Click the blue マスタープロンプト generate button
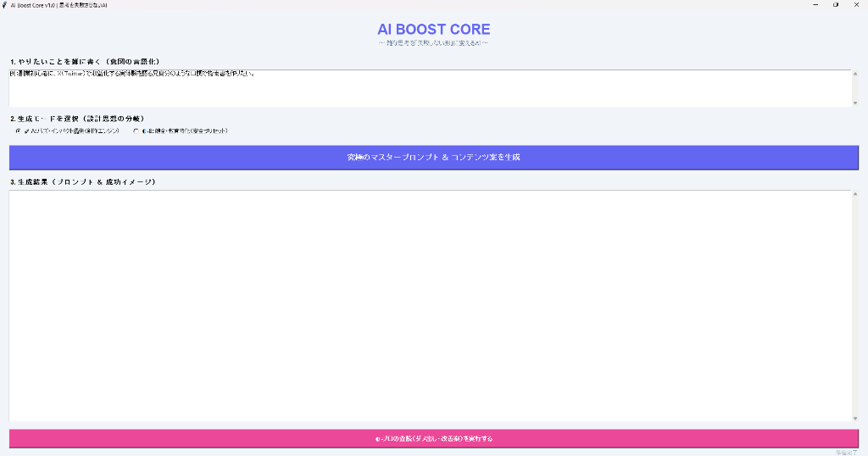The width and height of the screenshot is (868, 456). coord(434,157)
